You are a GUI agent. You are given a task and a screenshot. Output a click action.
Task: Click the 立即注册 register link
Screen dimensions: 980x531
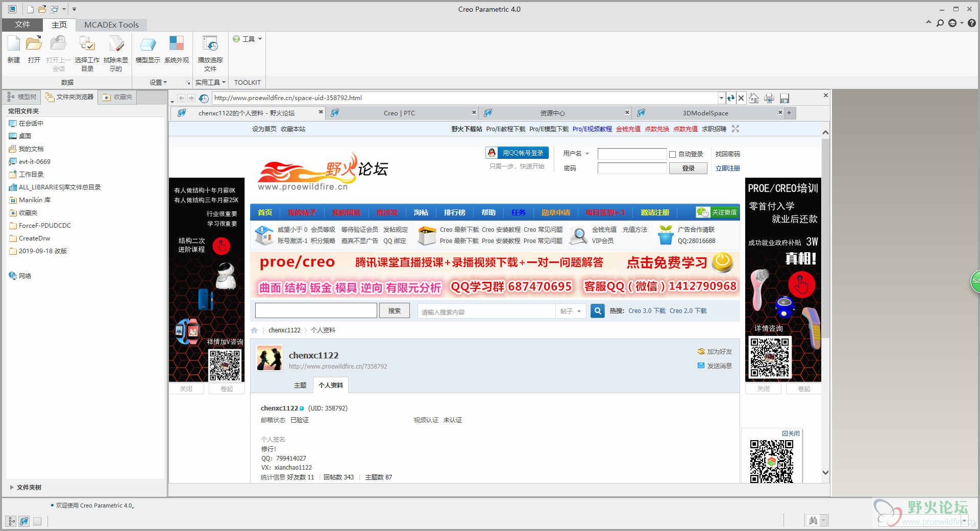tap(727, 168)
